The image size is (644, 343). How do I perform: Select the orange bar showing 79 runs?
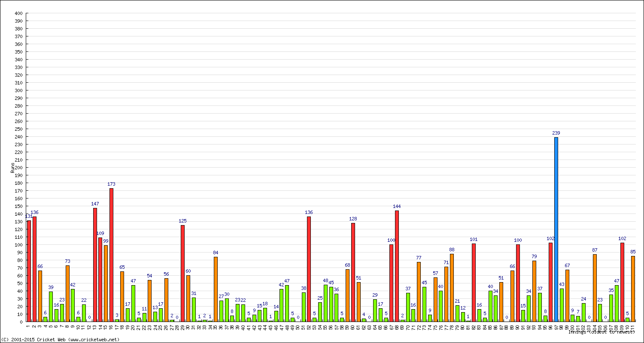point(534,291)
